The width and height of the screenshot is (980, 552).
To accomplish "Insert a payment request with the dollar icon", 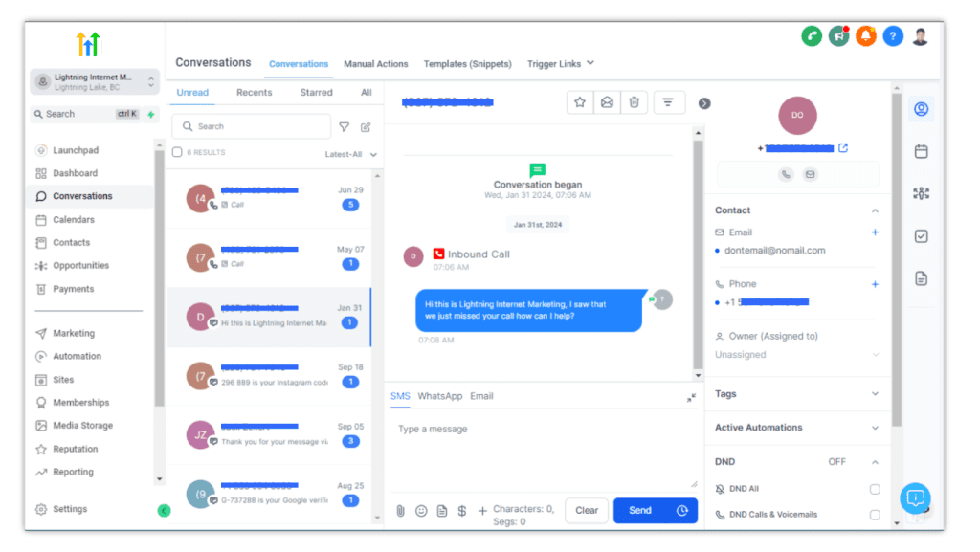I will coord(461,510).
